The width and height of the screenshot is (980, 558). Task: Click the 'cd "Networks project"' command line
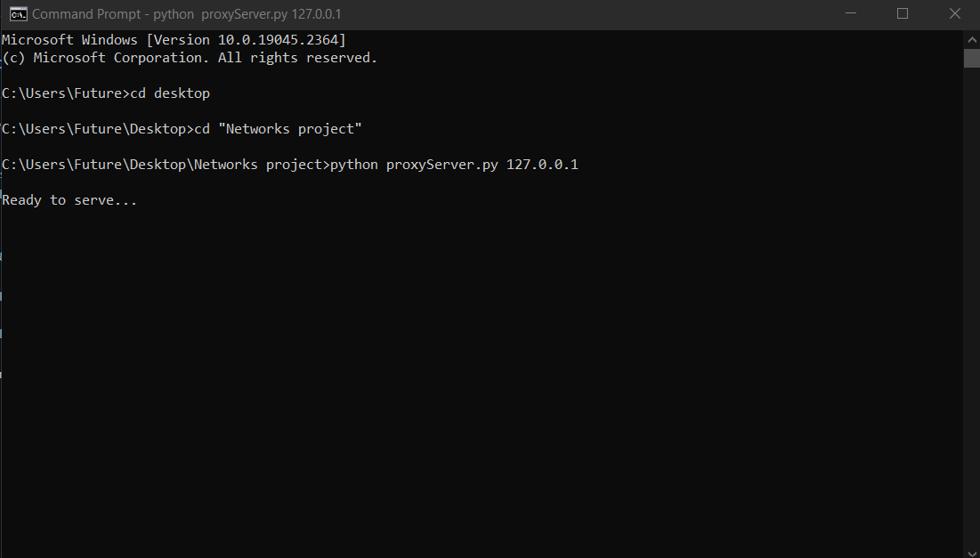[x=278, y=128]
